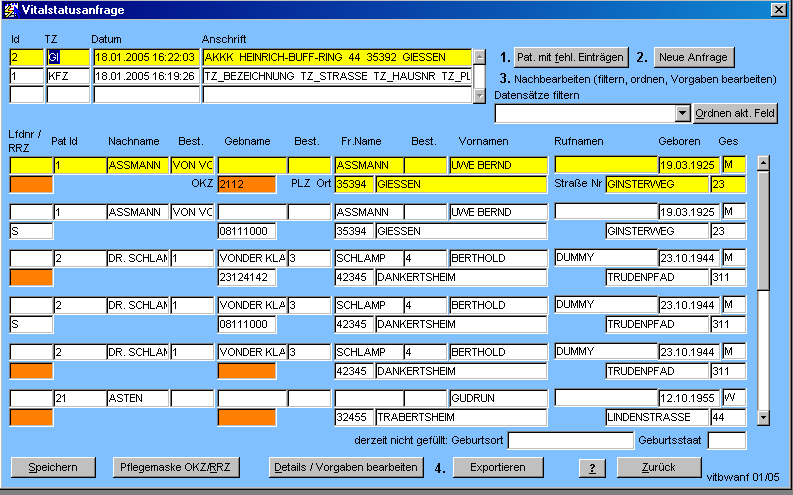
Task: Click the Geburtsort input field
Action: tap(569, 440)
